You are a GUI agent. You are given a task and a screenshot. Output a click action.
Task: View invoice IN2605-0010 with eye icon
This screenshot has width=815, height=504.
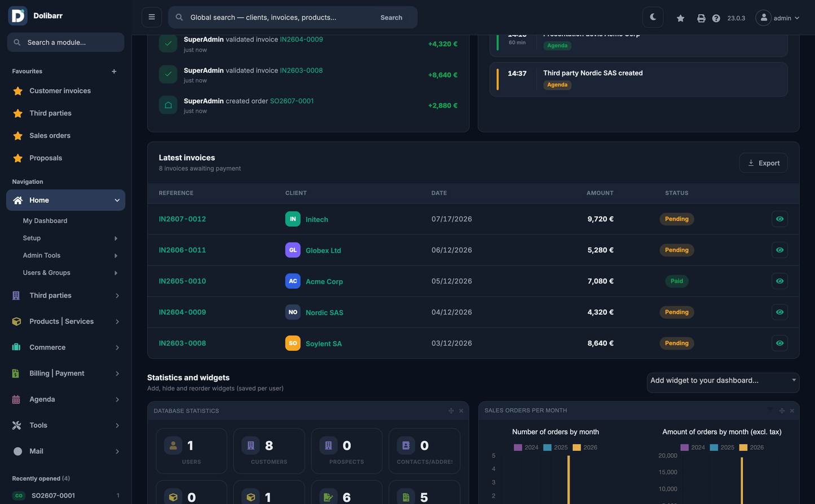pyautogui.click(x=779, y=281)
